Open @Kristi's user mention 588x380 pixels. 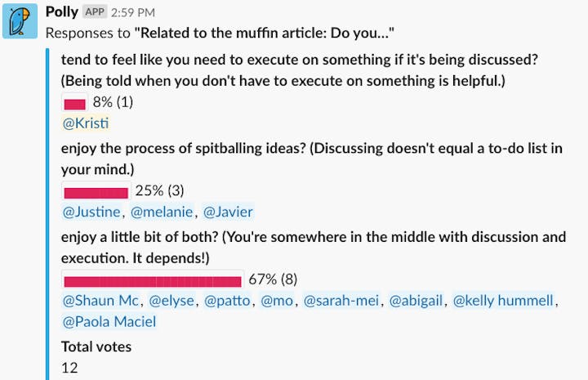86,123
